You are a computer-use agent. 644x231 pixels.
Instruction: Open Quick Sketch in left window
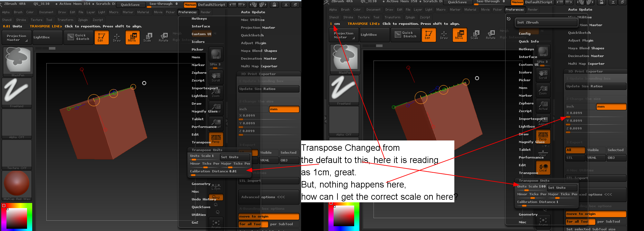click(79, 37)
